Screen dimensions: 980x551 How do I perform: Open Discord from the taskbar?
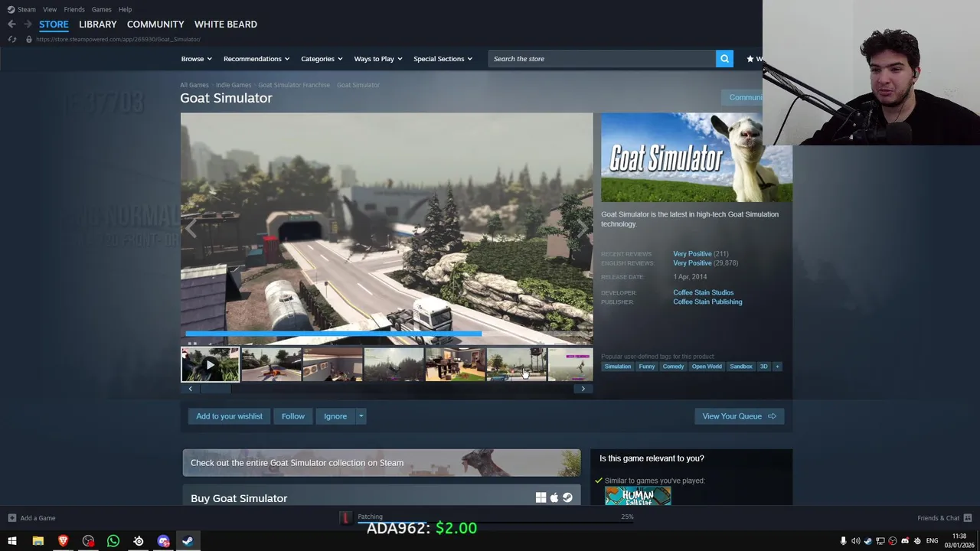click(163, 541)
